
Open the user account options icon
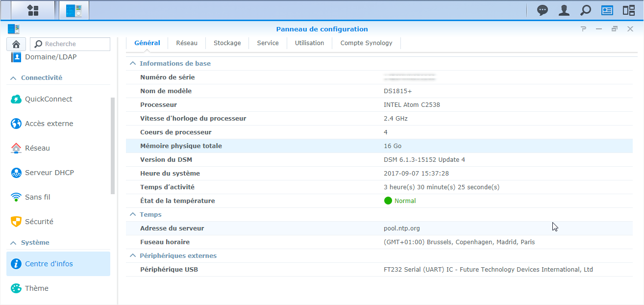point(564,10)
